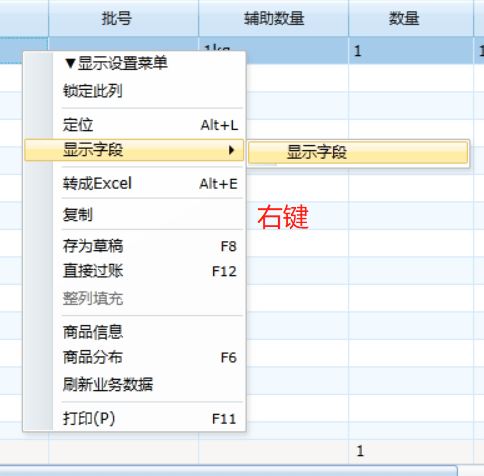Export using 转成Excel menu item
Screen dimensions: 484x476
coord(134,184)
